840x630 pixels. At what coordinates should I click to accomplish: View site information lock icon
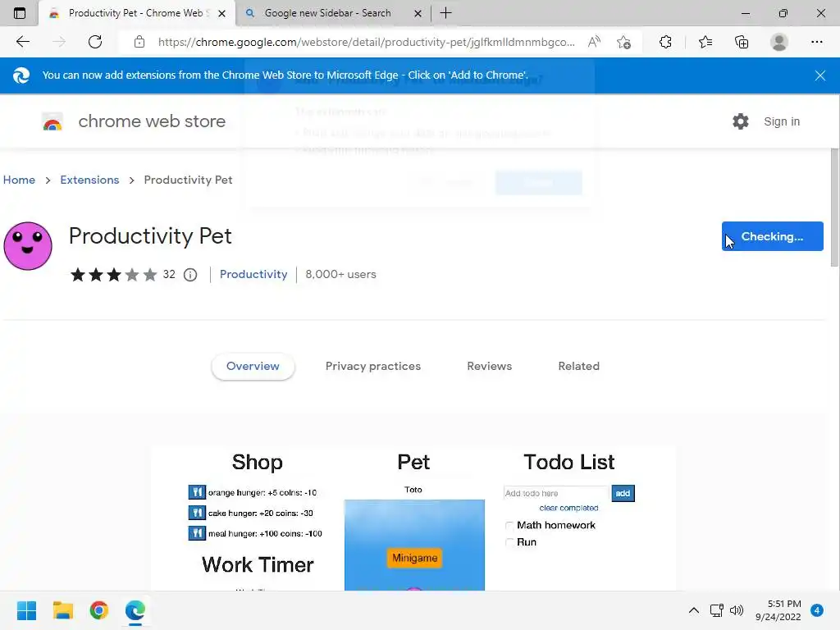tap(139, 42)
